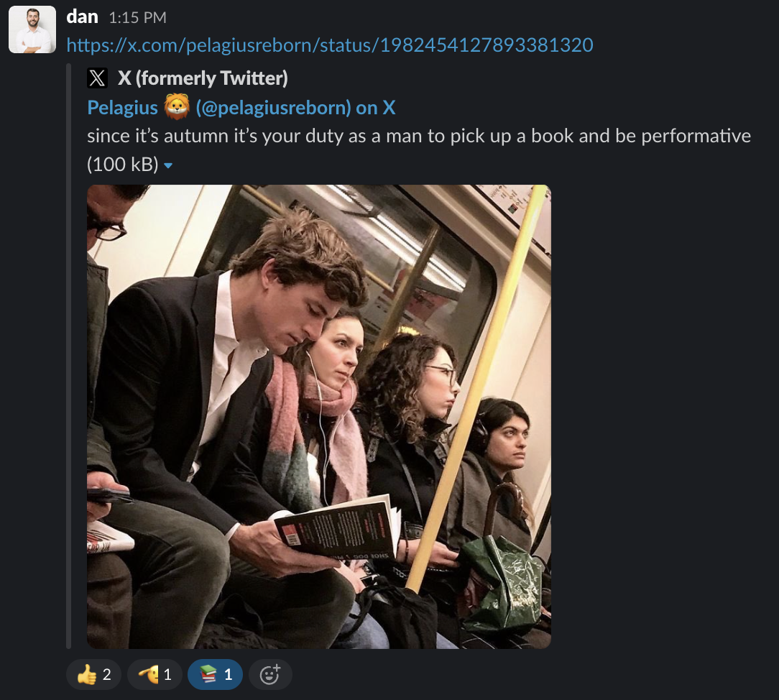
Task: Open the X logo icon in the preview
Action: click(97, 78)
